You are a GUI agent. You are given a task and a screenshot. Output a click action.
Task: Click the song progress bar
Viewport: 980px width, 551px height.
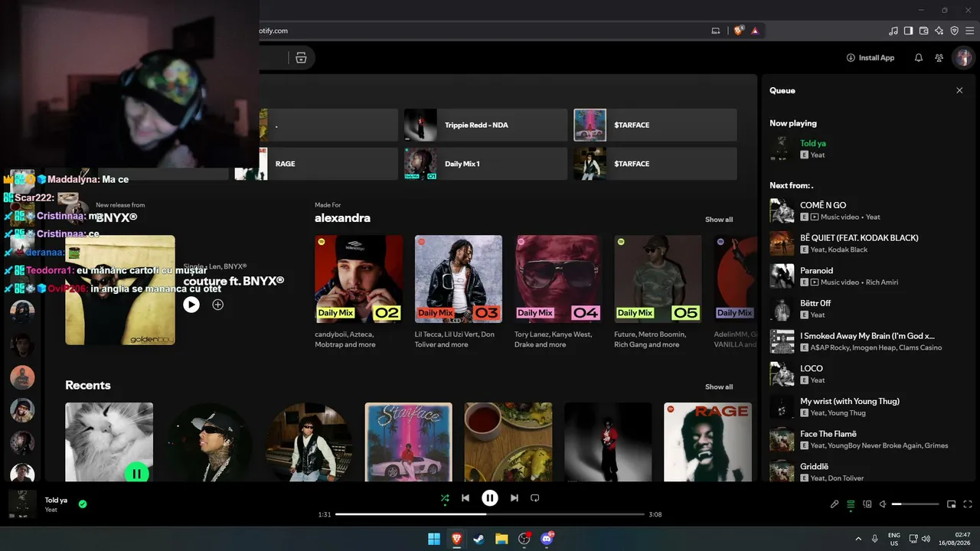click(490, 514)
